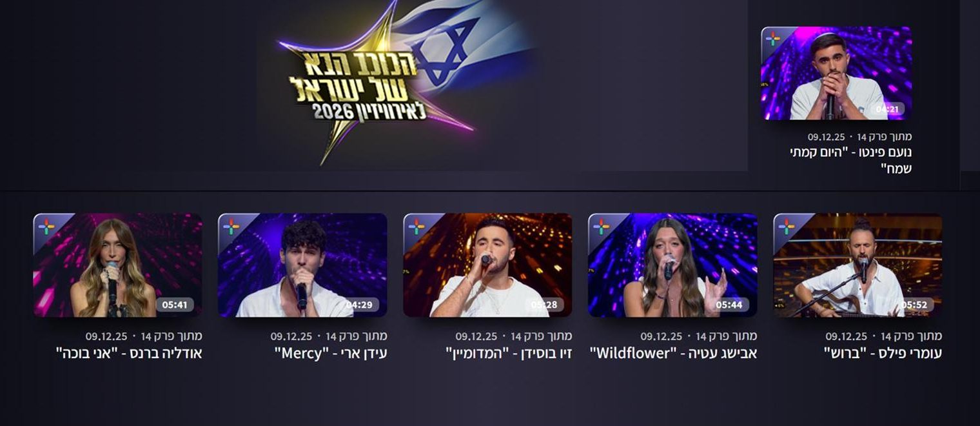Play the אודליה ברנס video thumbnail
This screenshot has width=980, height=426.
click(x=117, y=265)
